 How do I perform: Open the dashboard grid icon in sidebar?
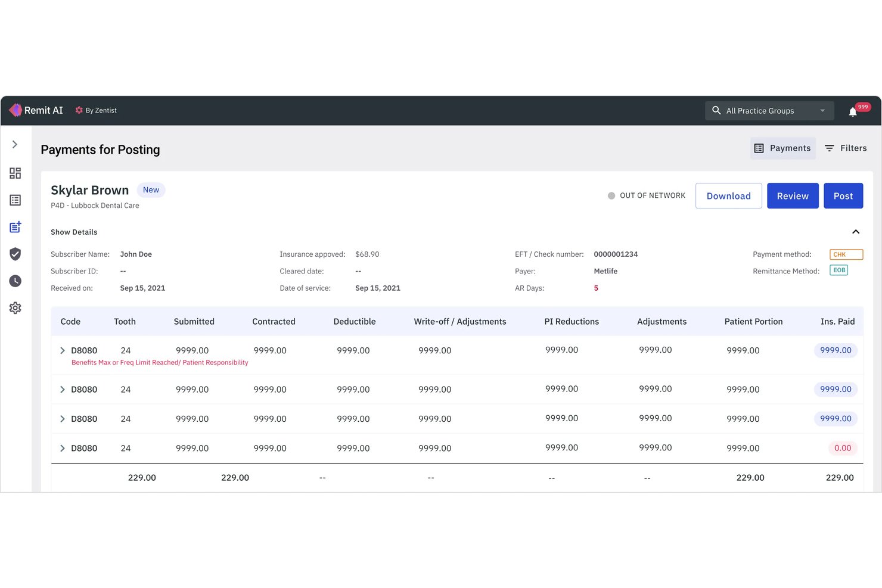[15, 173]
